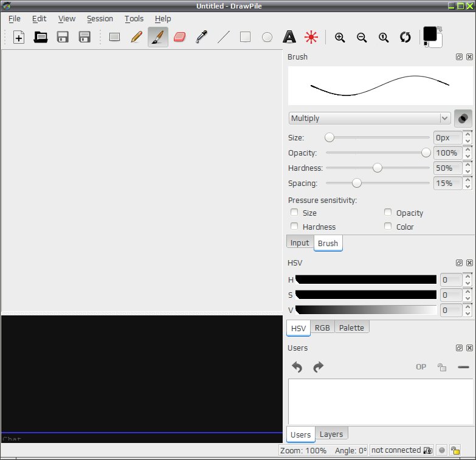Select the Ellipse shape tool
Image resolution: width=476 pixels, height=460 pixels.
click(267, 37)
